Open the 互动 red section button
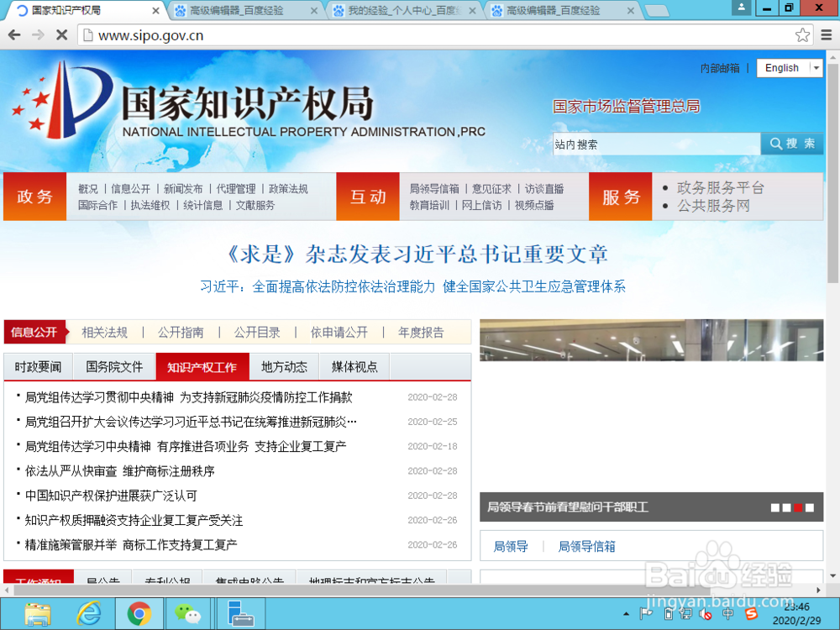840x630 pixels. pos(368,197)
